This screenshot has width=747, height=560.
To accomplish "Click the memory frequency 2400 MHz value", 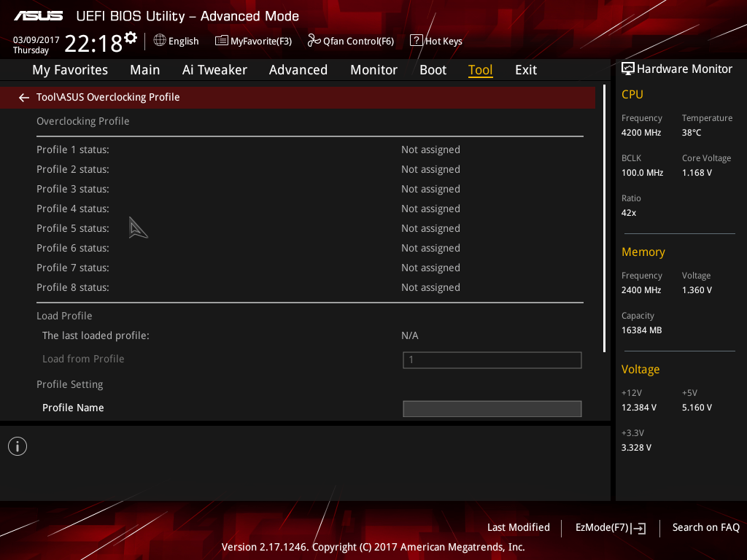I will click(x=641, y=290).
